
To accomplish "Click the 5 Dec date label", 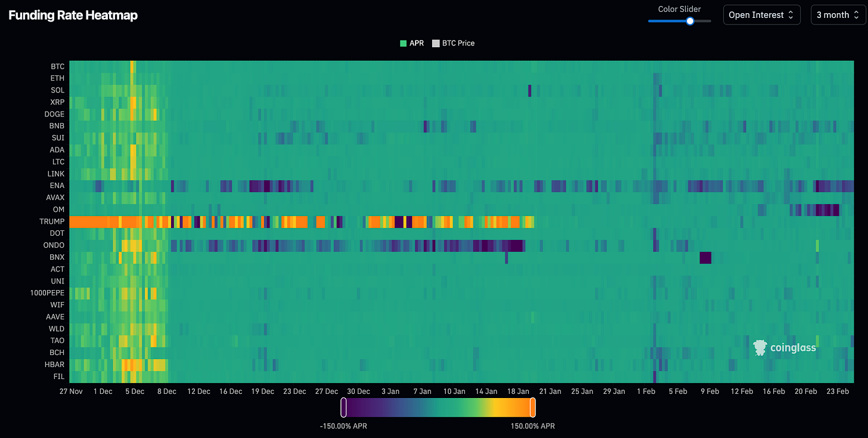I will click(x=134, y=391).
